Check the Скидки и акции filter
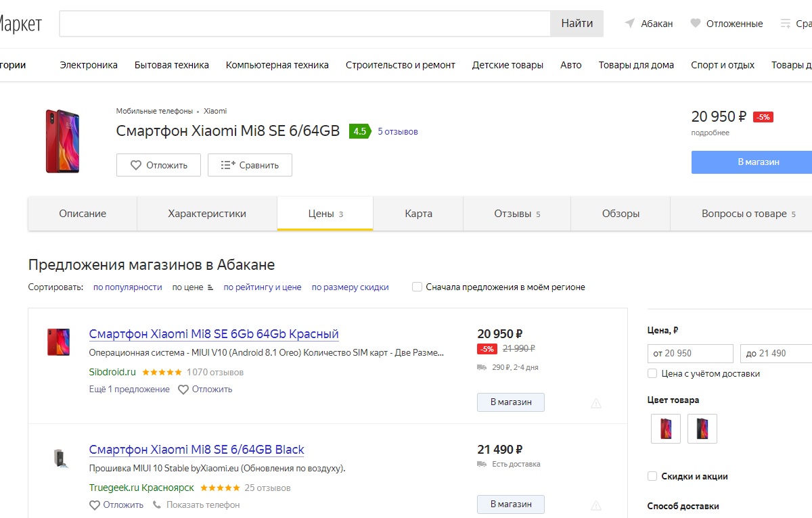The width and height of the screenshot is (812, 518). click(652, 476)
